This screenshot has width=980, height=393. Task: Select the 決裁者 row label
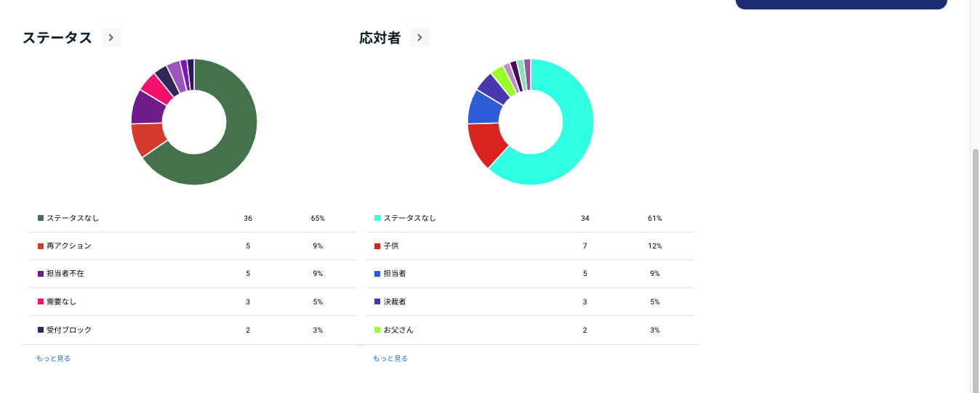[x=395, y=301]
